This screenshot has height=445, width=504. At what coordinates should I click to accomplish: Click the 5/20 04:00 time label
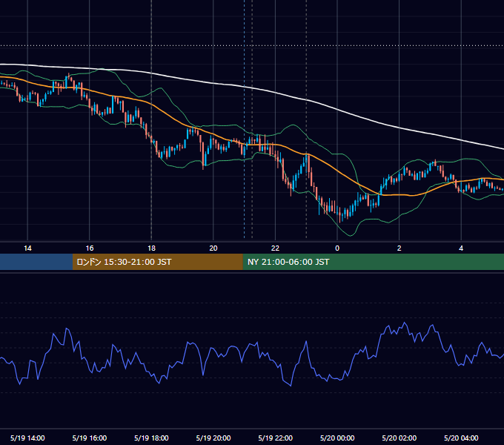(461, 438)
